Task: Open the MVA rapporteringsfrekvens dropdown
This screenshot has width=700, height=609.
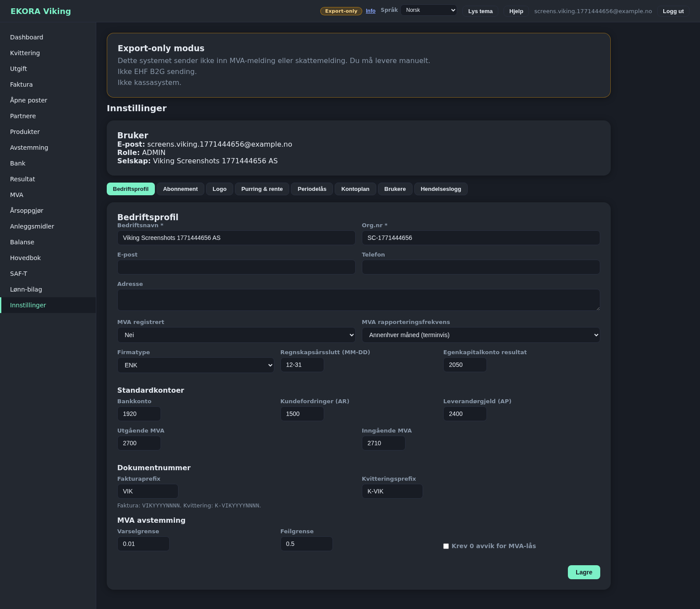Action: click(480, 335)
